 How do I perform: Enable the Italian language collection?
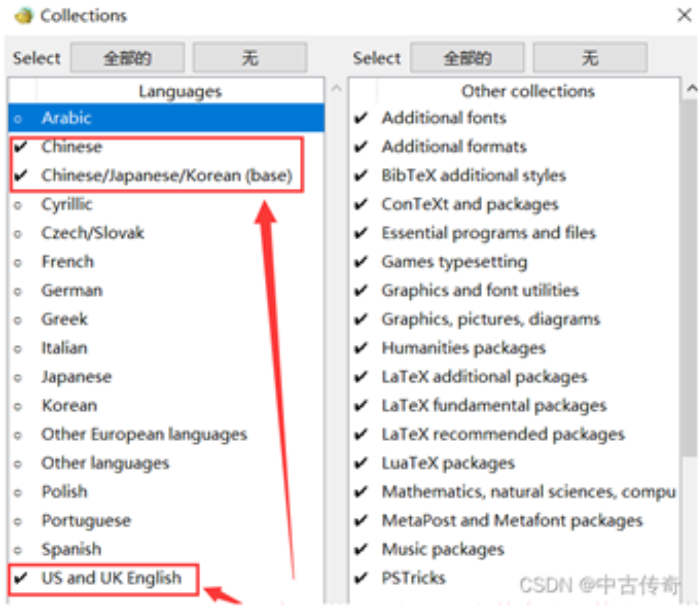point(166,348)
